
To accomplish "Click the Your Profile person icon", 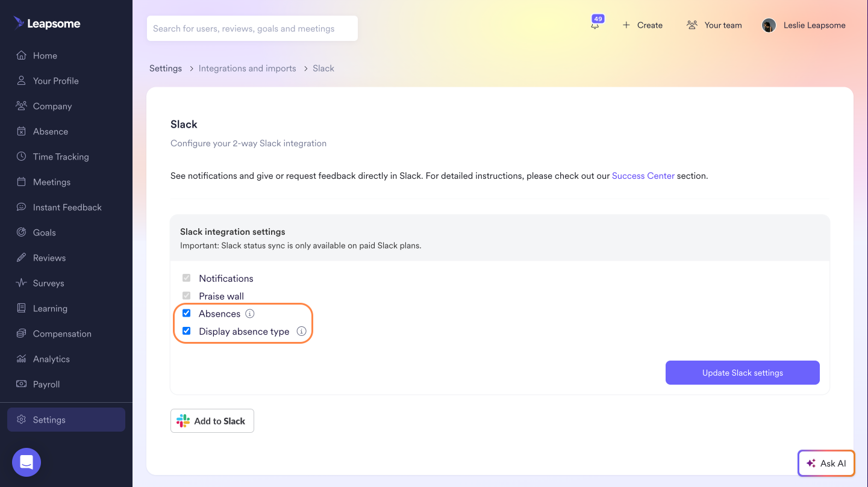I will point(22,81).
